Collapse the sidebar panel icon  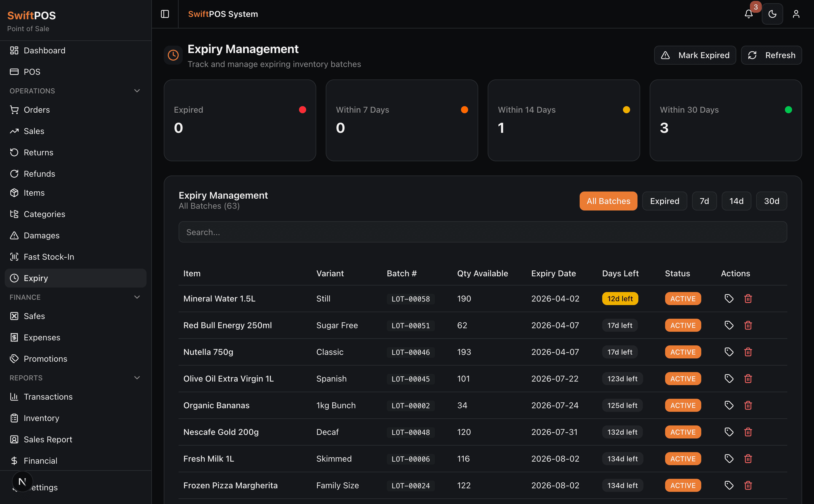click(x=165, y=14)
